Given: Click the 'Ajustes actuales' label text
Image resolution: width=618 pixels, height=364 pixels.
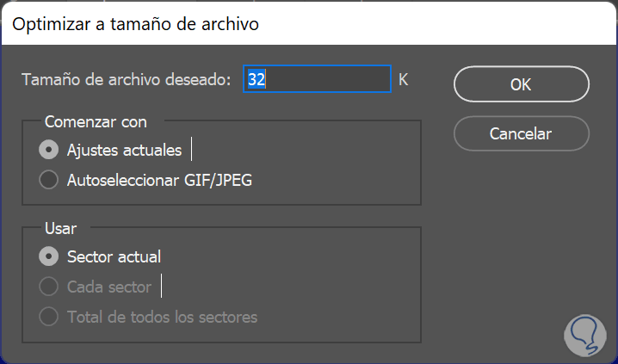Looking at the screenshot, I should pyautogui.click(x=124, y=150).
